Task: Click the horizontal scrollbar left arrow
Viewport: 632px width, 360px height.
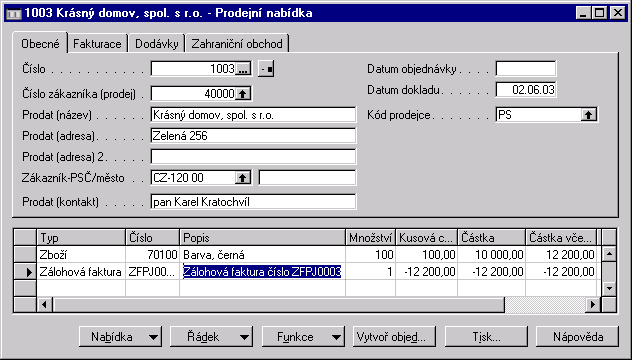Action: pyautogui.click(x=45, y=304)
